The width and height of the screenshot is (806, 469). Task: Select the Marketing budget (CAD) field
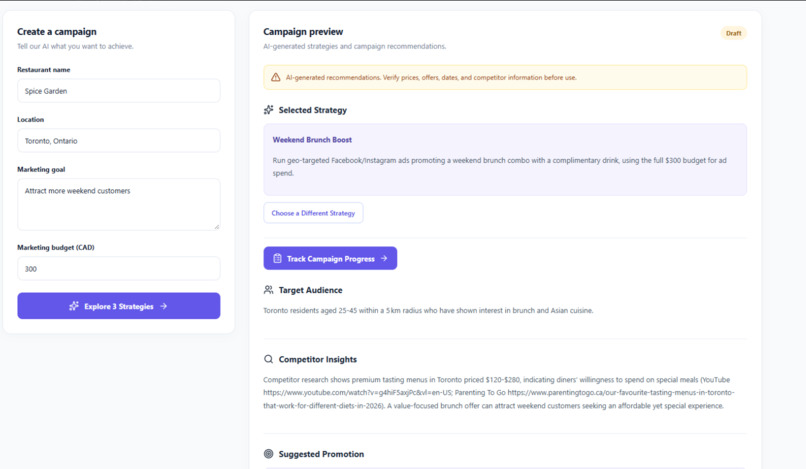click(119, 269)
